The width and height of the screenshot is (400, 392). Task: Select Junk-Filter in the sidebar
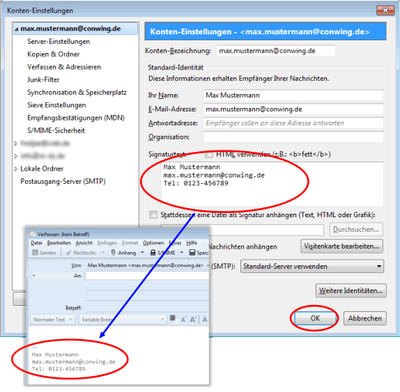tap(43, 80)
